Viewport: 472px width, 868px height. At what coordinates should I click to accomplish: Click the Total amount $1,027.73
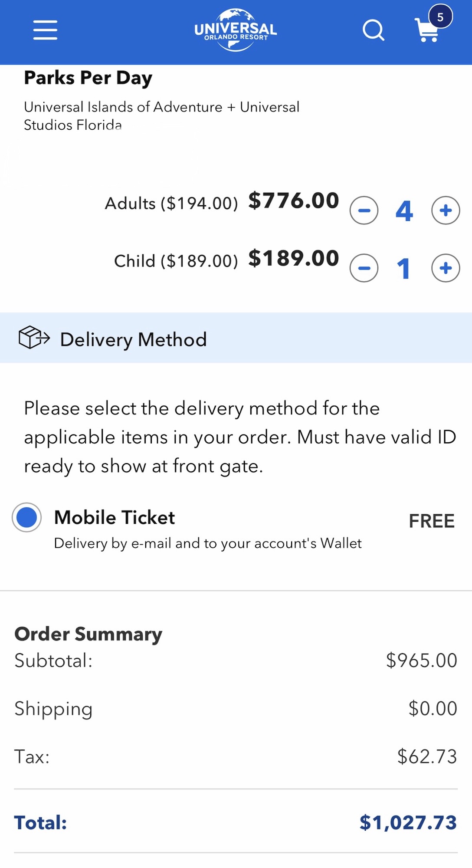(408, 822)
